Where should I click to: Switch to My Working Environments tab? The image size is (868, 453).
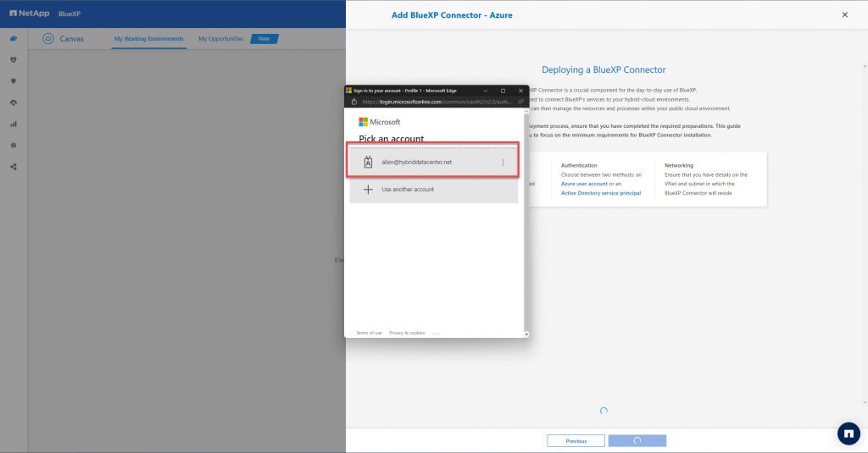click(148, 39)
